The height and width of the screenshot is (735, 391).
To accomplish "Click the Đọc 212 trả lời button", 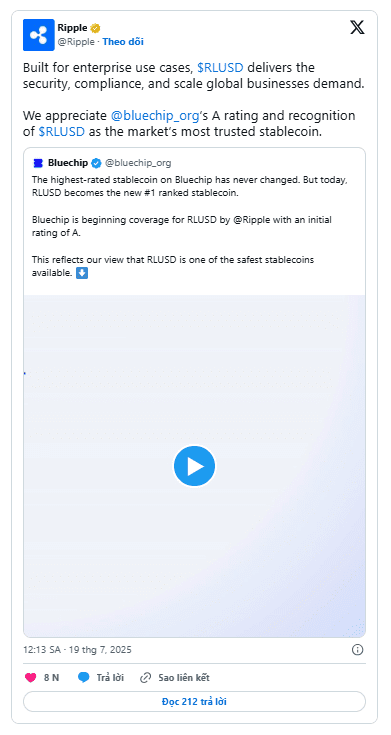I will click(x=195, y=702).
